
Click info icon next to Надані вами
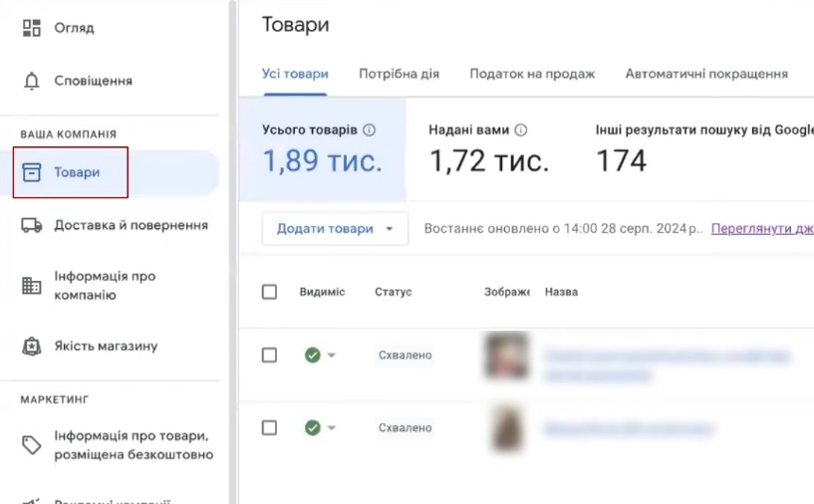point(521,129)
